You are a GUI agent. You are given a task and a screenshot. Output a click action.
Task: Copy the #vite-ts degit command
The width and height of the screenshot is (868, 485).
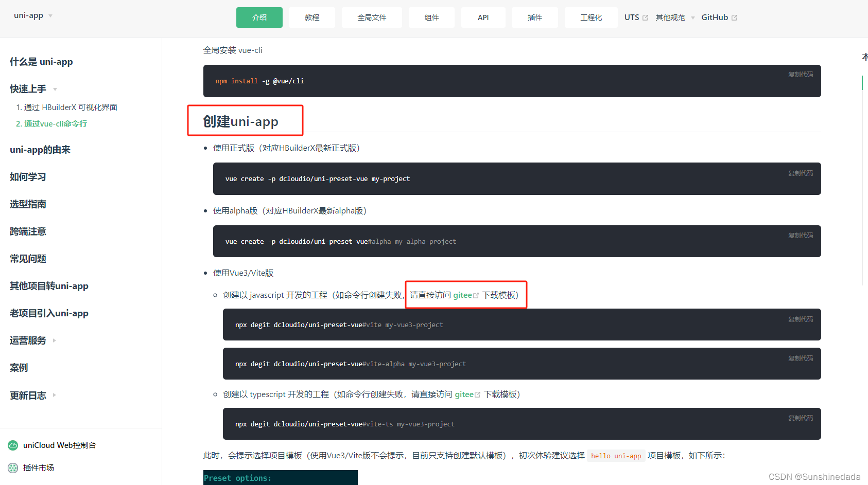[x=801, y=418]
